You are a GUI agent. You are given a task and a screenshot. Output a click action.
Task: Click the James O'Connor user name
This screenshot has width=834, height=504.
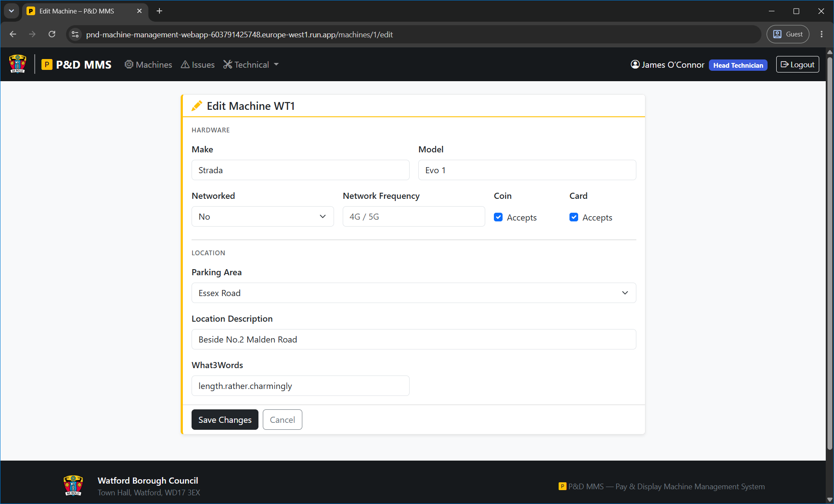(x=673, y=65)
